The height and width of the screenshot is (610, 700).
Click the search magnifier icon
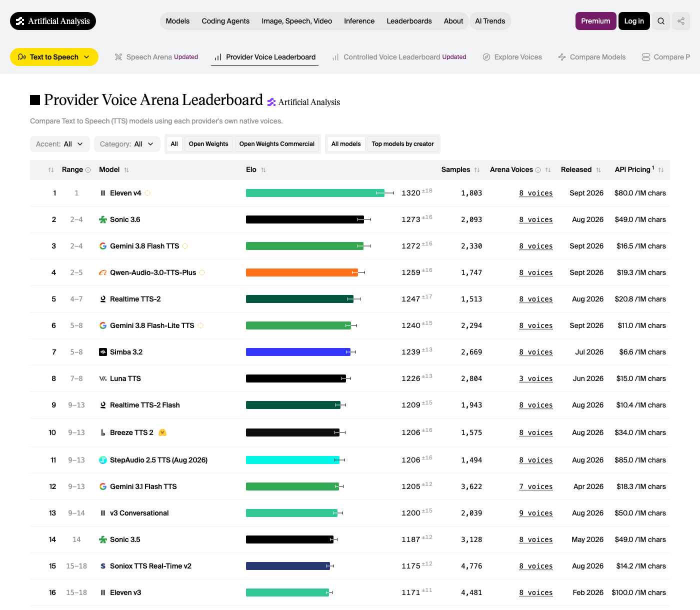(661, 21)
